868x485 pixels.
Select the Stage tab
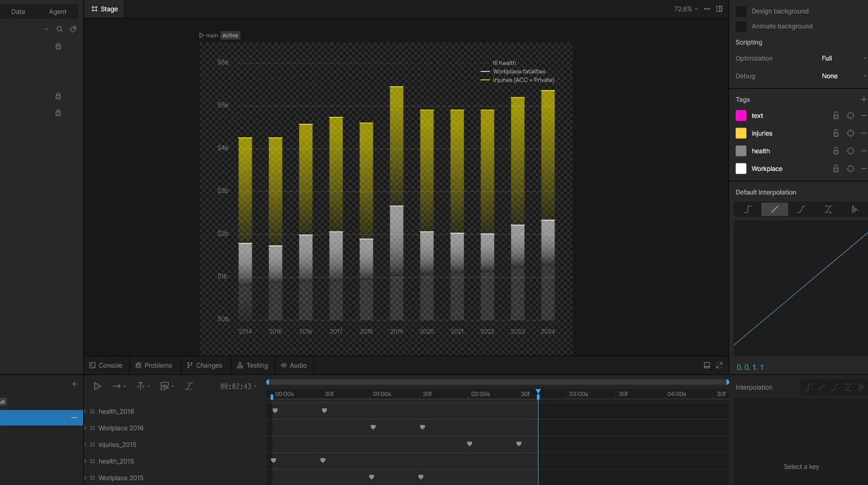pos(104,9)
